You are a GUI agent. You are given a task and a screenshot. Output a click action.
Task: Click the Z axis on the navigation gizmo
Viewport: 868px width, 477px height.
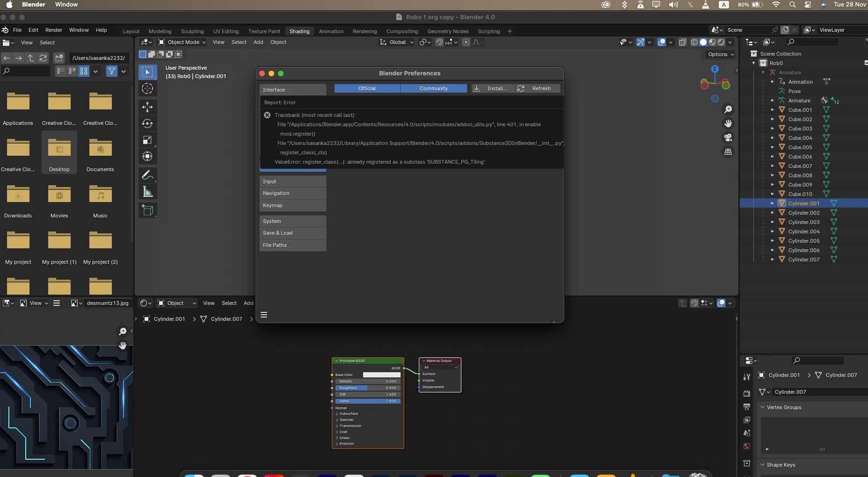tap(715, 69)
